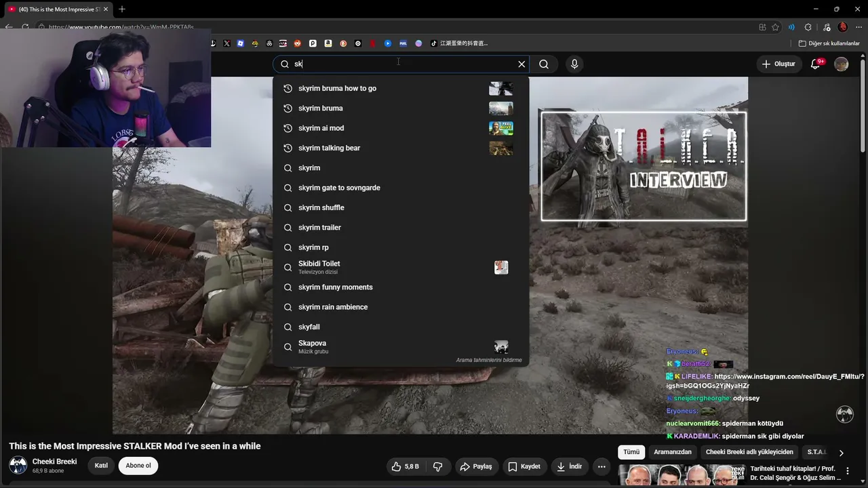This screenshot has width=868, height=488.
Task: Open the browser extensions puzzle icon
Action: pyautogui.click(x=808, y=27)
